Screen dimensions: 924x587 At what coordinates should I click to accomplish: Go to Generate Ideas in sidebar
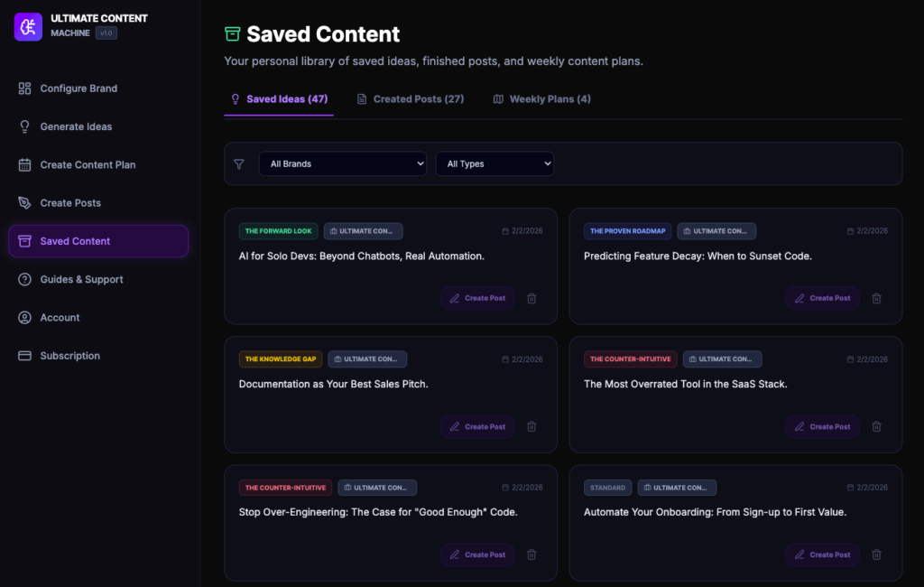pyautogui.click(x=76, y=126)
